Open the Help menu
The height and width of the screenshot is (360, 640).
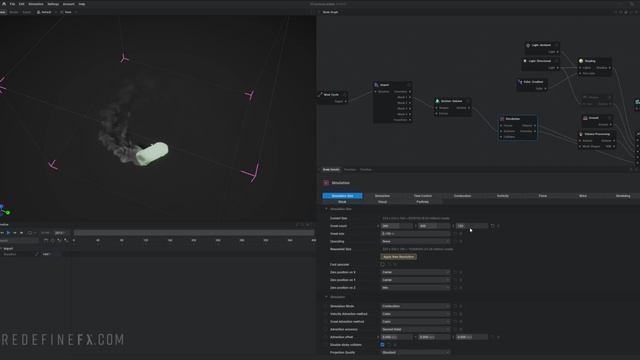click(82, 4)
